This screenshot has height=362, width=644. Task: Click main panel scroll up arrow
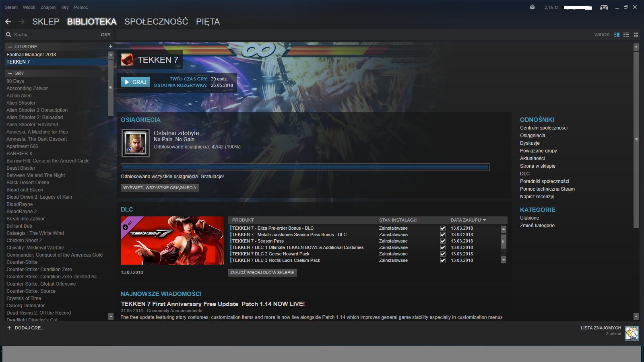[636, 47]
